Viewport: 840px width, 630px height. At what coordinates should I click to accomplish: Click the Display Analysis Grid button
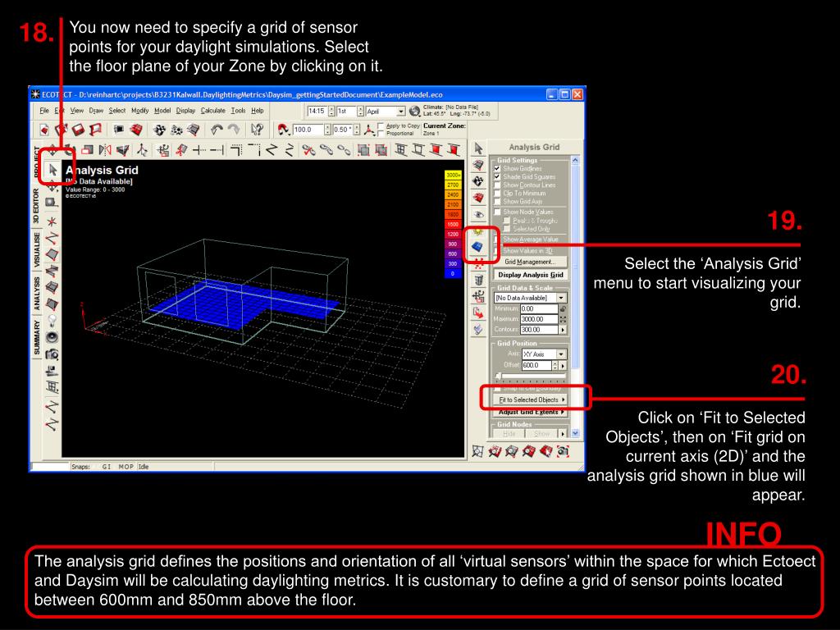(531, 275)
